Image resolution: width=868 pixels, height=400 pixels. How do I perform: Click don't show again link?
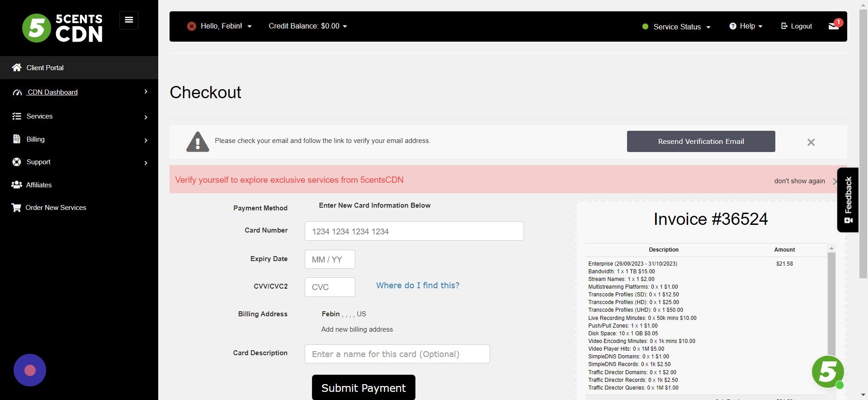(x=799, y=181)
